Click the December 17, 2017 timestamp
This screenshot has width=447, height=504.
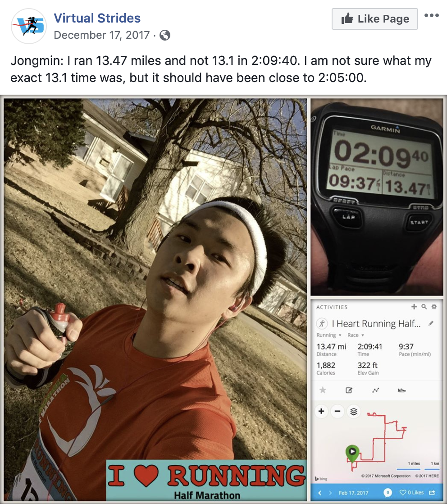point(101,35)
